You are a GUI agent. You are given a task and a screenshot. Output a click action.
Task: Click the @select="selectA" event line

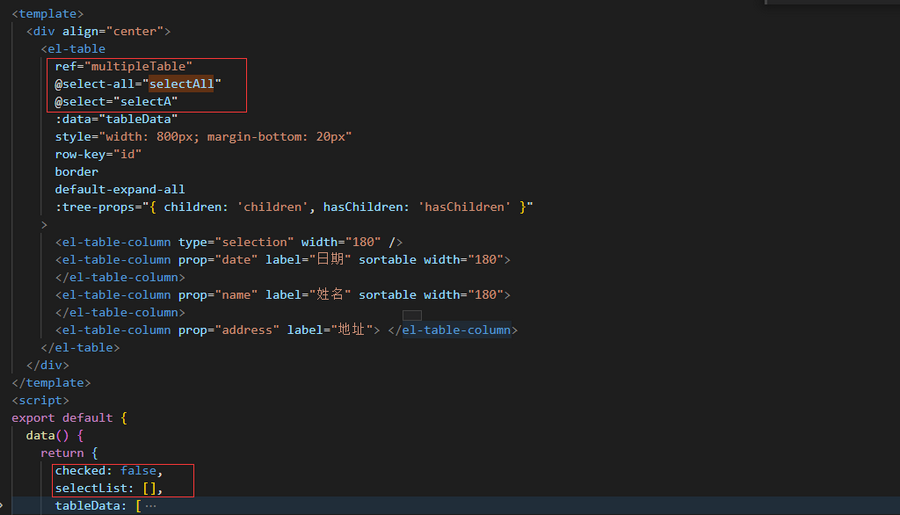[x=115, y=102]
